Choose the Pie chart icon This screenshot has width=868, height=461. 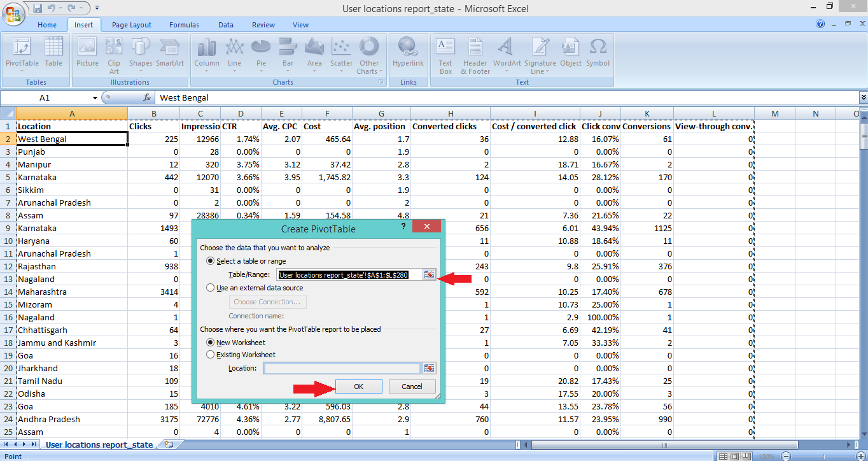click(262, 55)
